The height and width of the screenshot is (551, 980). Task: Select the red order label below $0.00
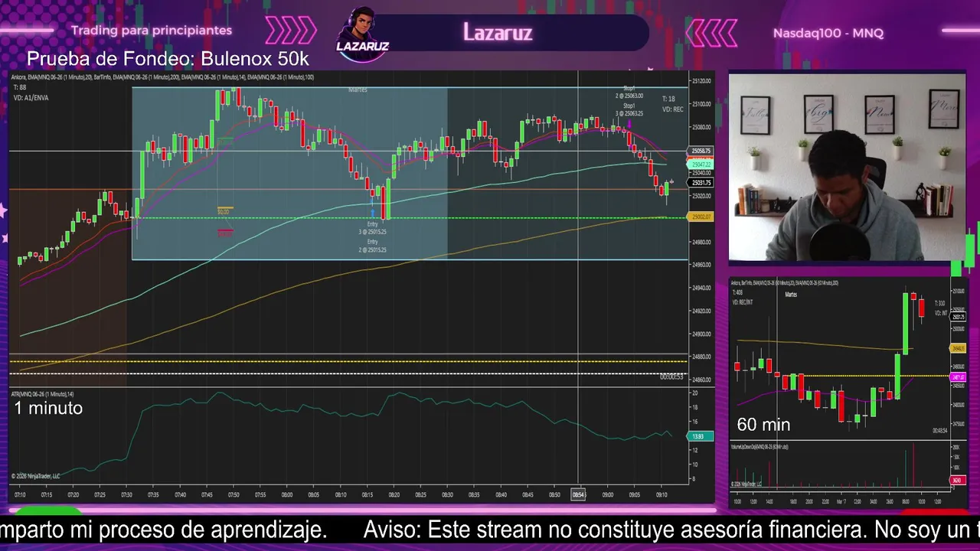(224, 233)
